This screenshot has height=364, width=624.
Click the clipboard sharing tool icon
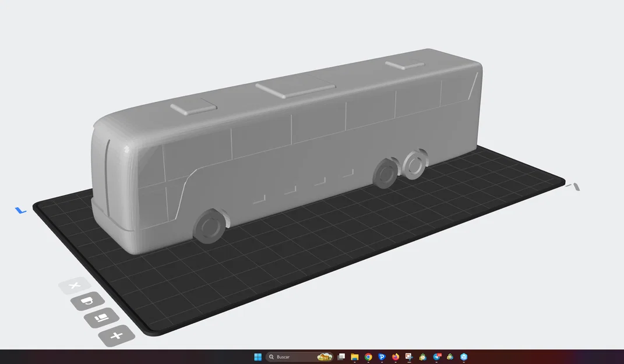point(408,356)
